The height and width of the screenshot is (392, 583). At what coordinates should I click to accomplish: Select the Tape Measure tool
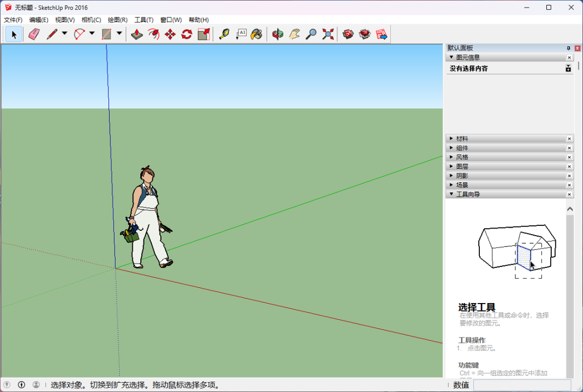224,35
